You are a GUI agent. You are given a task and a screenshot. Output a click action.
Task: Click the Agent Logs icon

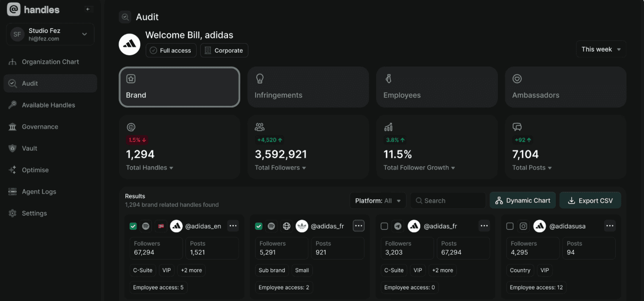pyautogui.click(x=12, y=191)
